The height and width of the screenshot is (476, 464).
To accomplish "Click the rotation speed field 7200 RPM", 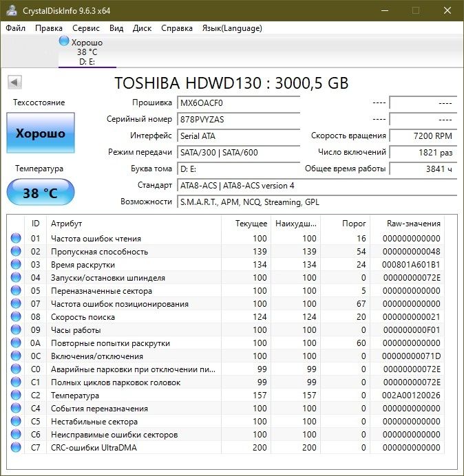I will coord(423,136).
